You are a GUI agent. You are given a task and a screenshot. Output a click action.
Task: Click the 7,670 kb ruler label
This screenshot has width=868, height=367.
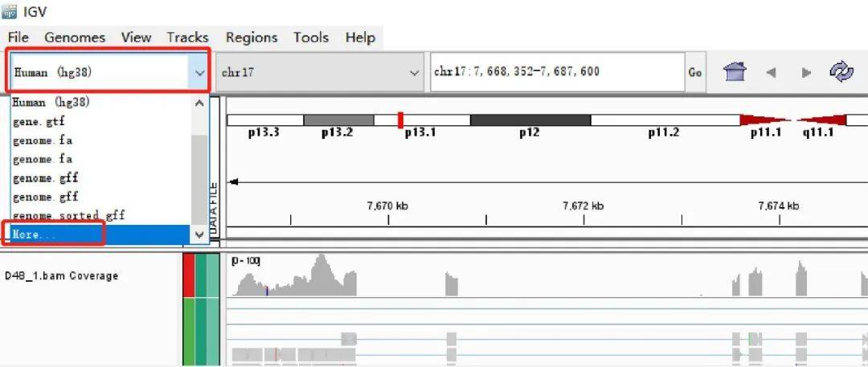coord(387,206)
